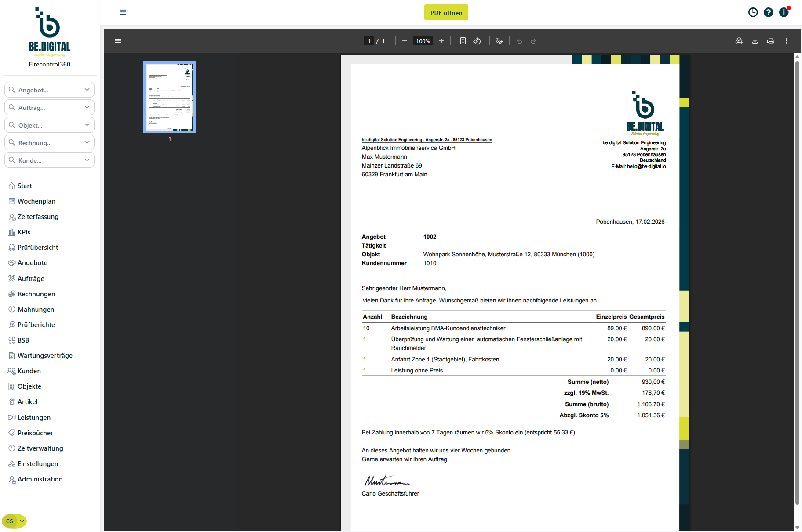This screenshot has width=802, height=532.
Task: Open the Angebot search dropdown
Action: (x=50, y=90)
